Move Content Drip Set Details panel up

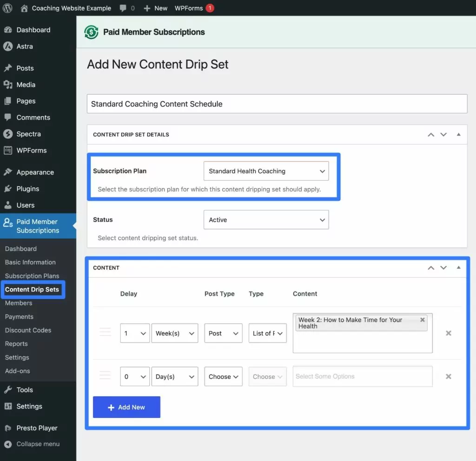click(431, 135)
